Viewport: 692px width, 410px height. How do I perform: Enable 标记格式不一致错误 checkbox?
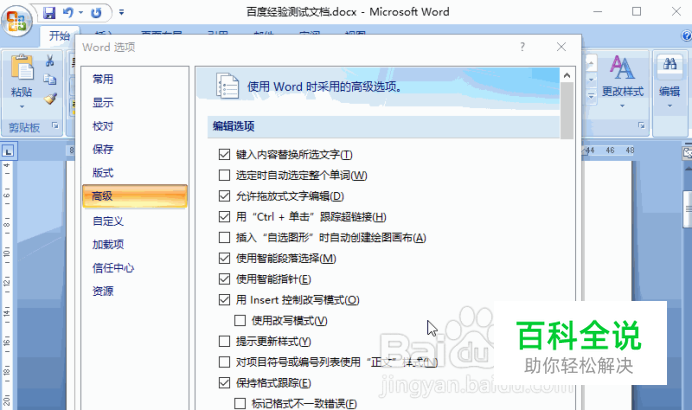(240, 403)
